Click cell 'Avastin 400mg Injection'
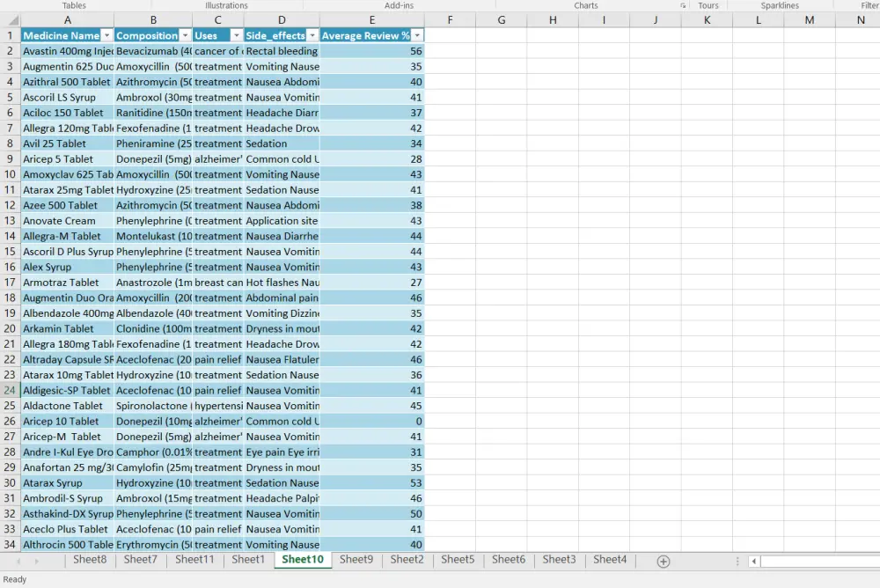The image size is (880, 588). tap(68, 51)
